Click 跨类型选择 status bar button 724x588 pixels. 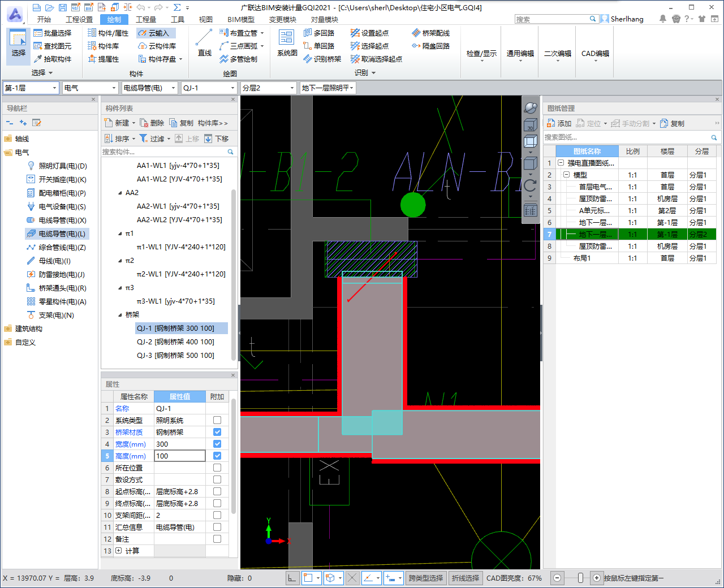[x=426, y=578]
